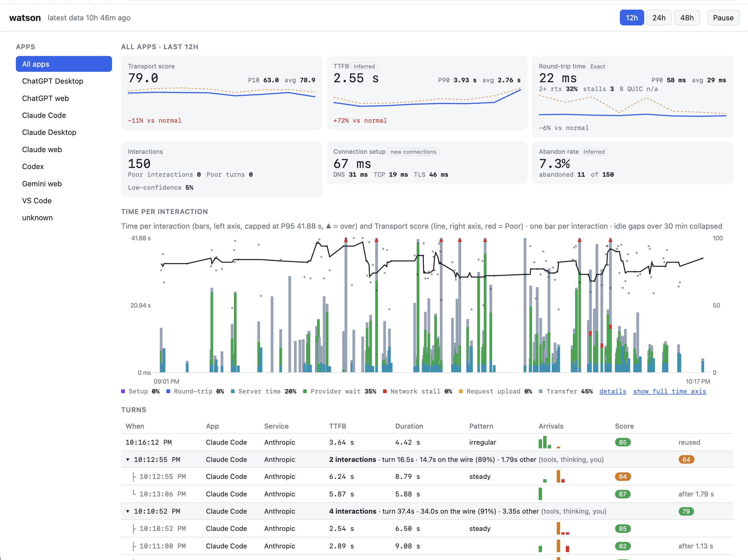Click the green 79 group score badge

tap(686, 511)
